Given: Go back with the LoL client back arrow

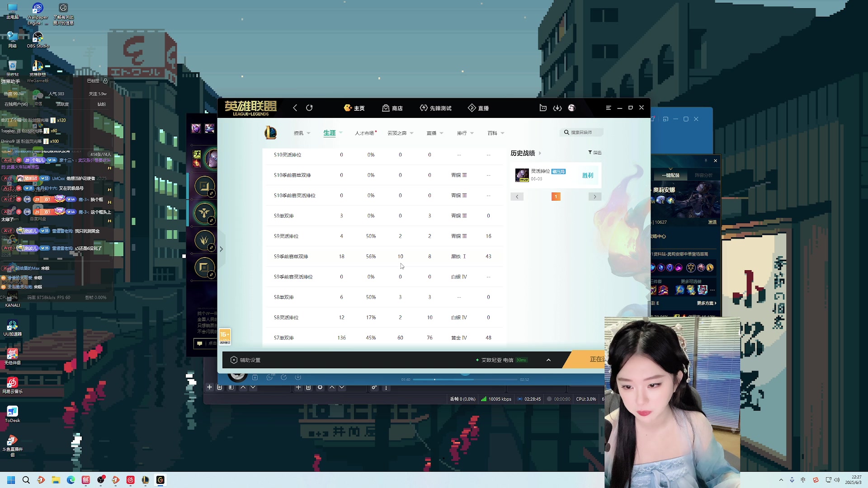Looking at the screenshot, I should [x=295, y=108].
